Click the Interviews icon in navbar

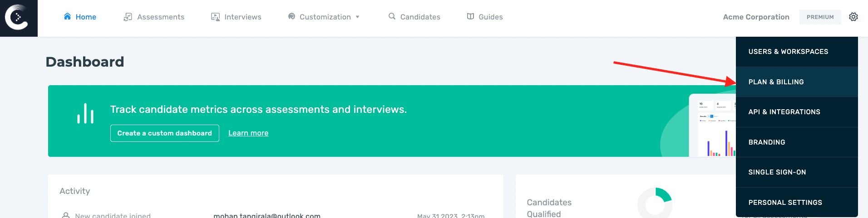[x=215, y=17]
